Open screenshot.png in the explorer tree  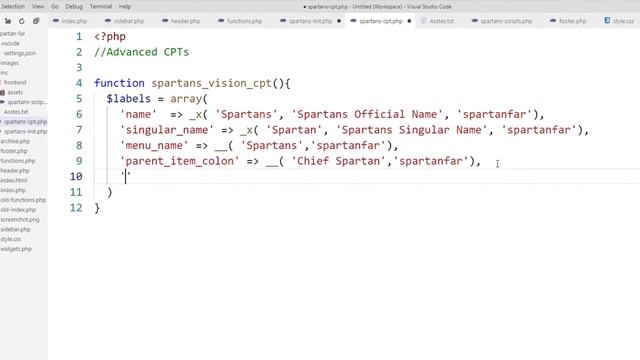tap(20, 220)
